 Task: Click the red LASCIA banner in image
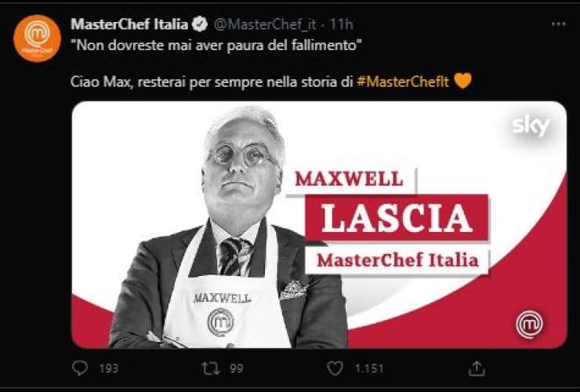(397, 218)
